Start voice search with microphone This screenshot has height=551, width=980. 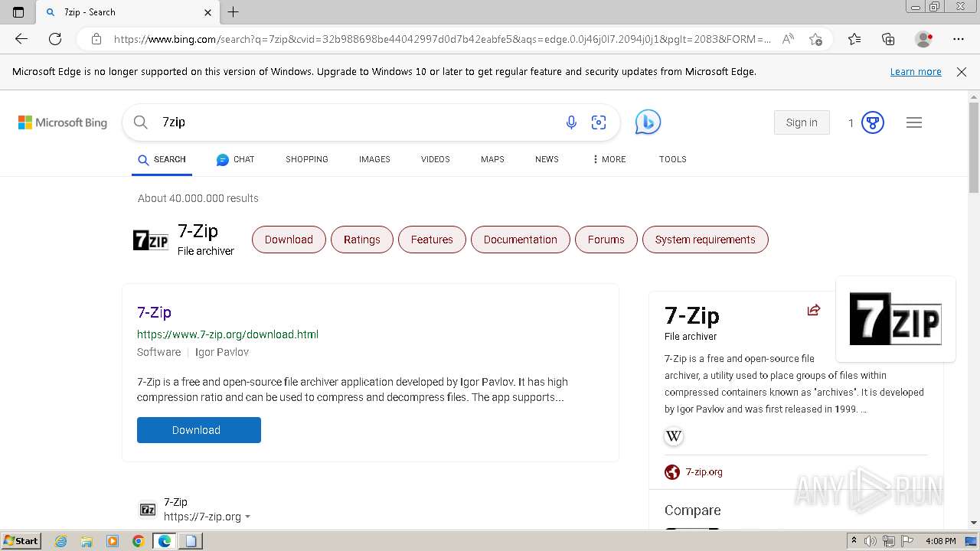(x=571, y=122)
